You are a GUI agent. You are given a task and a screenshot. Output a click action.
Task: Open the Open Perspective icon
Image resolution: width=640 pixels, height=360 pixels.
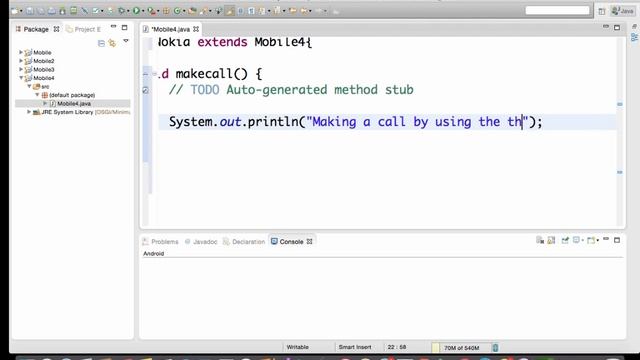[602, 11]
